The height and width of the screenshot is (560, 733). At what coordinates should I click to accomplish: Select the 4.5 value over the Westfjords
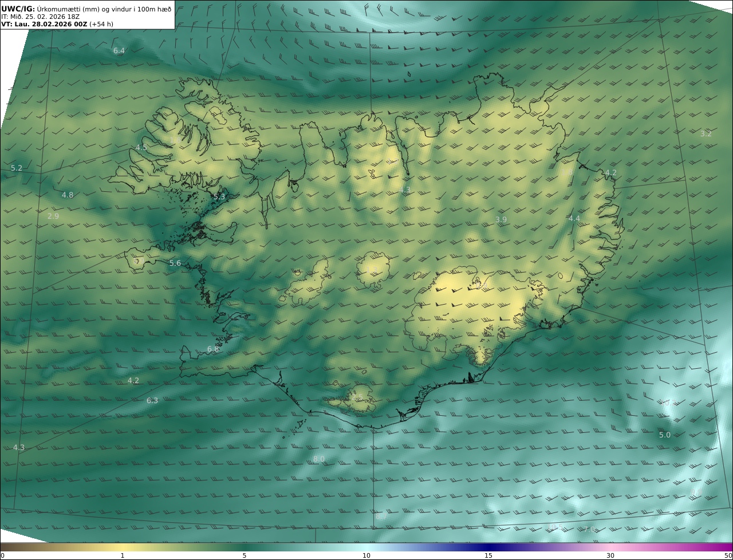[141, 148]
